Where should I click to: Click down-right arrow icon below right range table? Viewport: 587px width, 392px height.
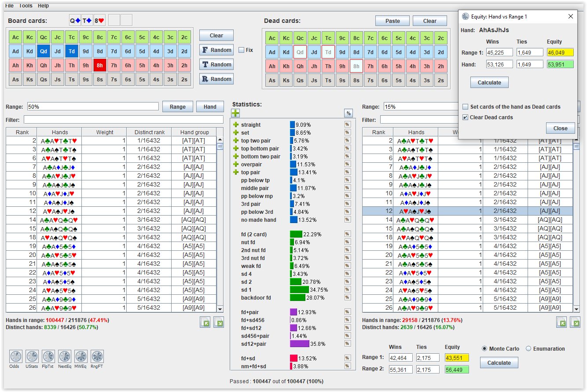[575, 322]
